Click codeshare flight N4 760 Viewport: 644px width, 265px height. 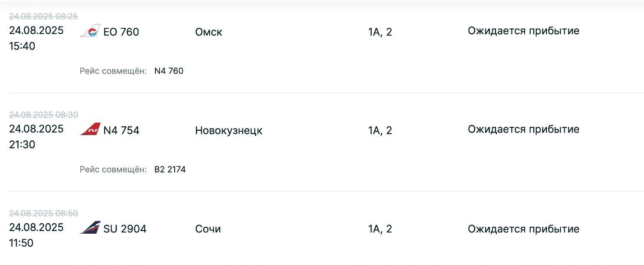pos(169,71)
